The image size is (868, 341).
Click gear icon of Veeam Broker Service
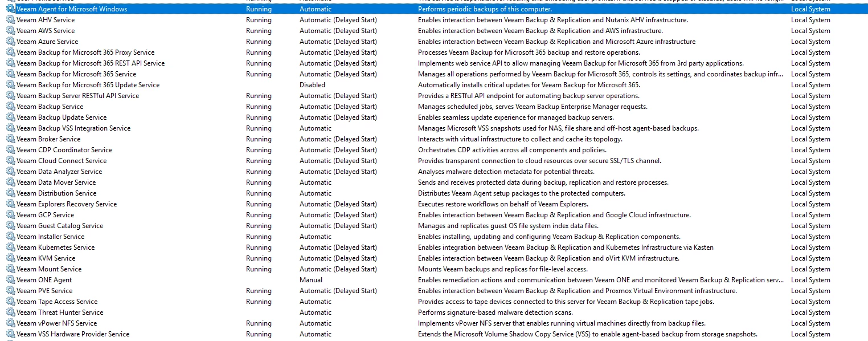coord(11,139)
